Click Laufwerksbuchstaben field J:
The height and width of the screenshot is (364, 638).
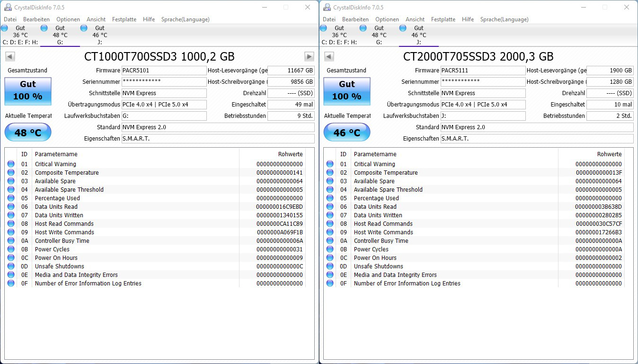coord(483,116)
